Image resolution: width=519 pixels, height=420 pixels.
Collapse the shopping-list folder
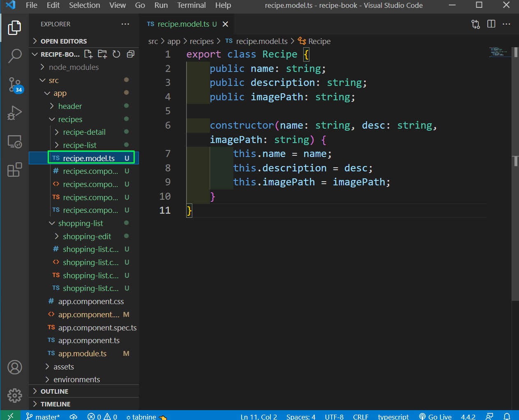point(84,223)
